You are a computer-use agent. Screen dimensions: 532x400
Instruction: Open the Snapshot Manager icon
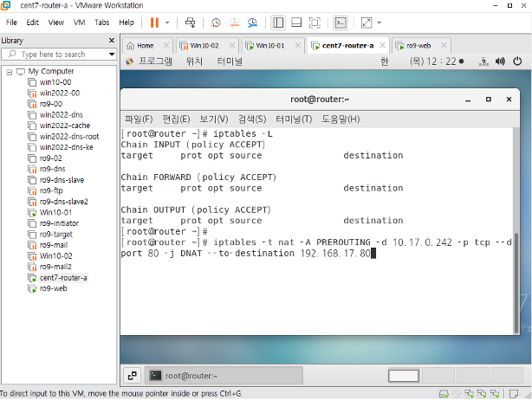(x=252, y=23)
